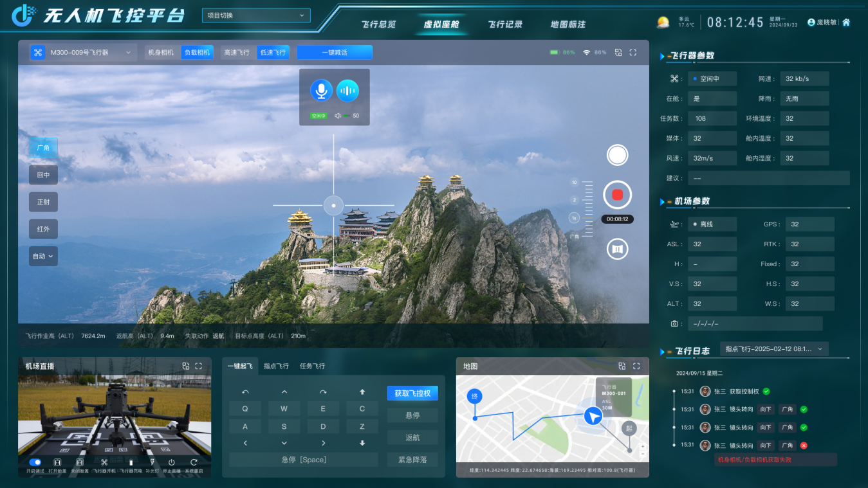Image resolution: width=868 pixels, height=488 pixels.
Task: Click the 获取飞控权 get flight control button
Action: click(412, 393)
